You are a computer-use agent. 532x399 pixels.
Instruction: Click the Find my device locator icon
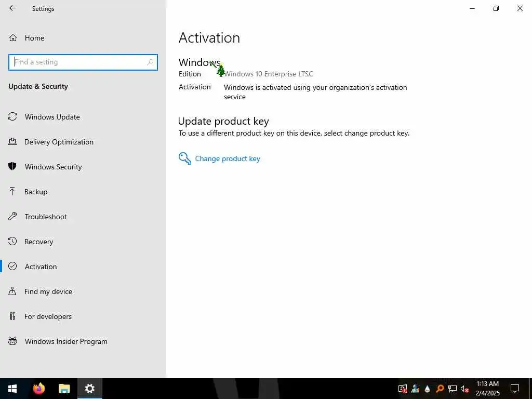tap(12, 291)
